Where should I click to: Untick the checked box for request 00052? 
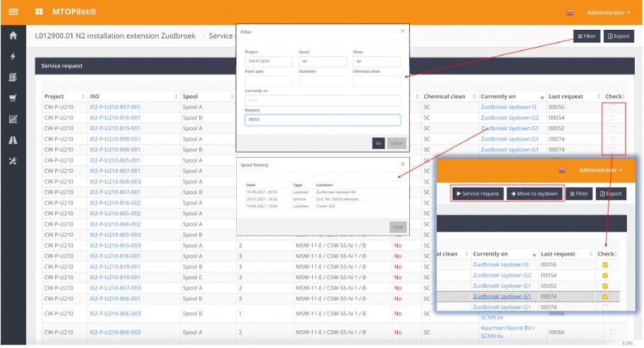click(x=605, y=286)
